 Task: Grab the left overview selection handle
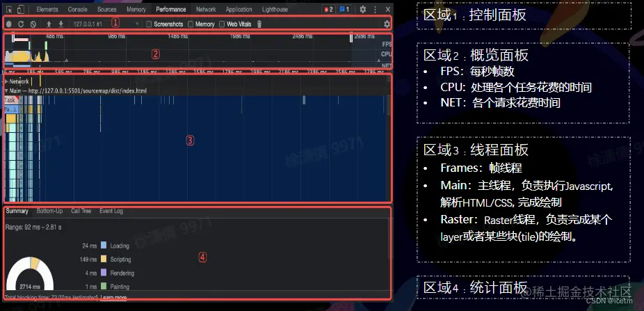point(13,38)
